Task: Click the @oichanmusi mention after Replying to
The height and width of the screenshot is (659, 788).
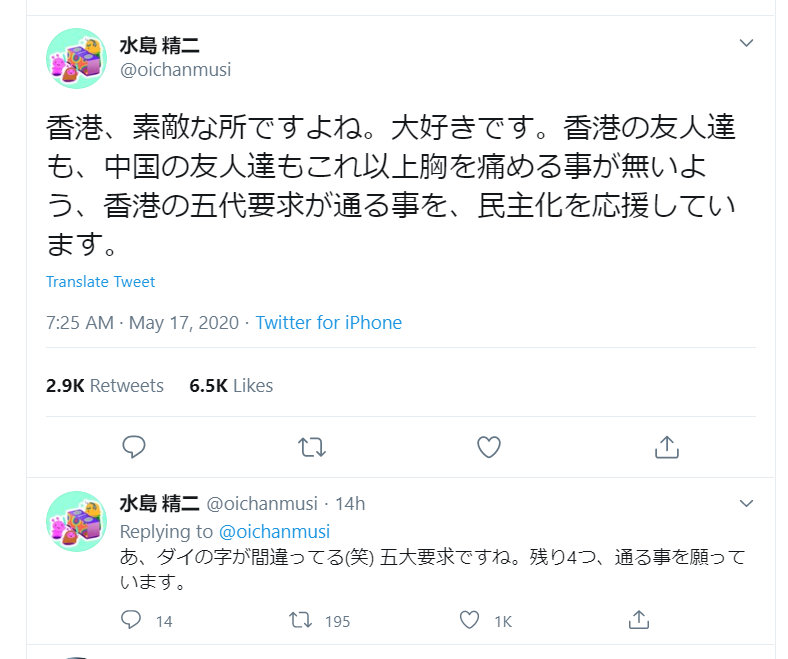Action: [274, 532]
